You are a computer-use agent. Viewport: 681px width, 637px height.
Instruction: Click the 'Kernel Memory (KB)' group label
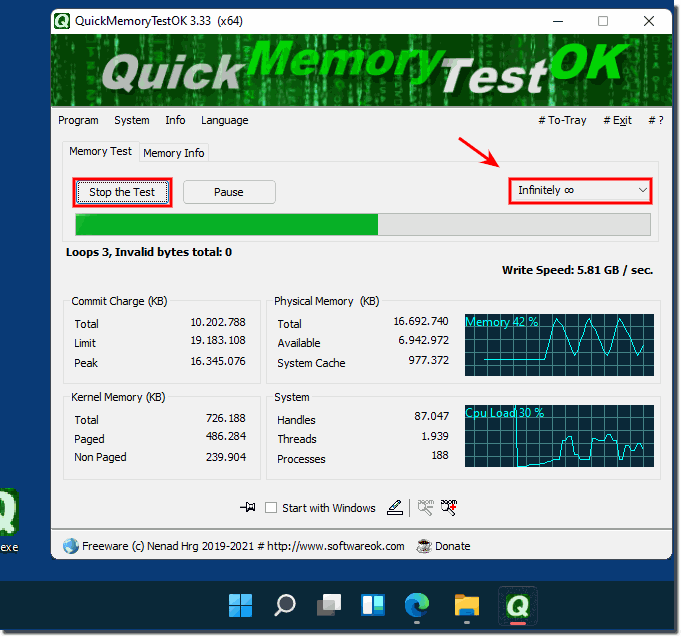pos(118,397)
